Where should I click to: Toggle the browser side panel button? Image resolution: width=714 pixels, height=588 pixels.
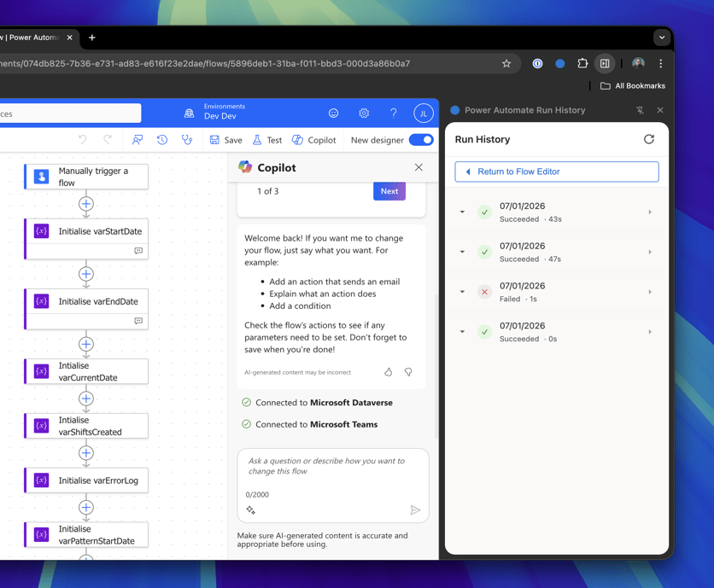[605, 63]
